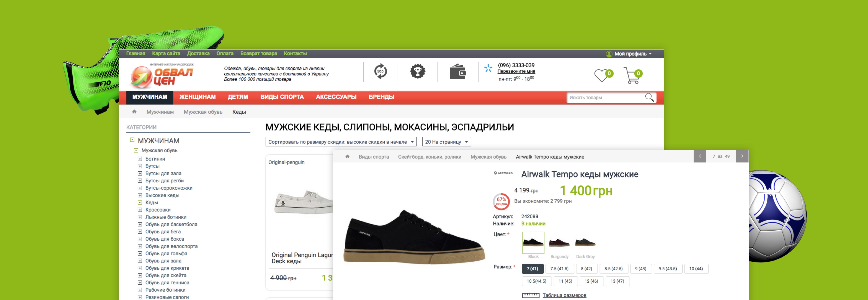
Task: Select size 7 (41)
Action: (532, 269)
